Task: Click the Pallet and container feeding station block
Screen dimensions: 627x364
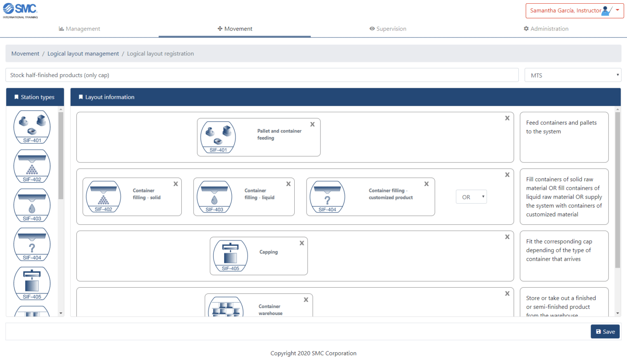Action: click(258, 137)
